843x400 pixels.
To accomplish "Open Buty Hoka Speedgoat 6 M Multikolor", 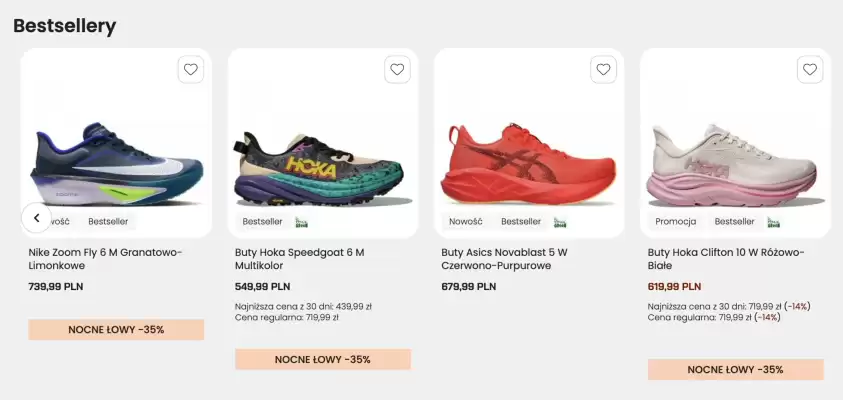I will coord(299,259).
